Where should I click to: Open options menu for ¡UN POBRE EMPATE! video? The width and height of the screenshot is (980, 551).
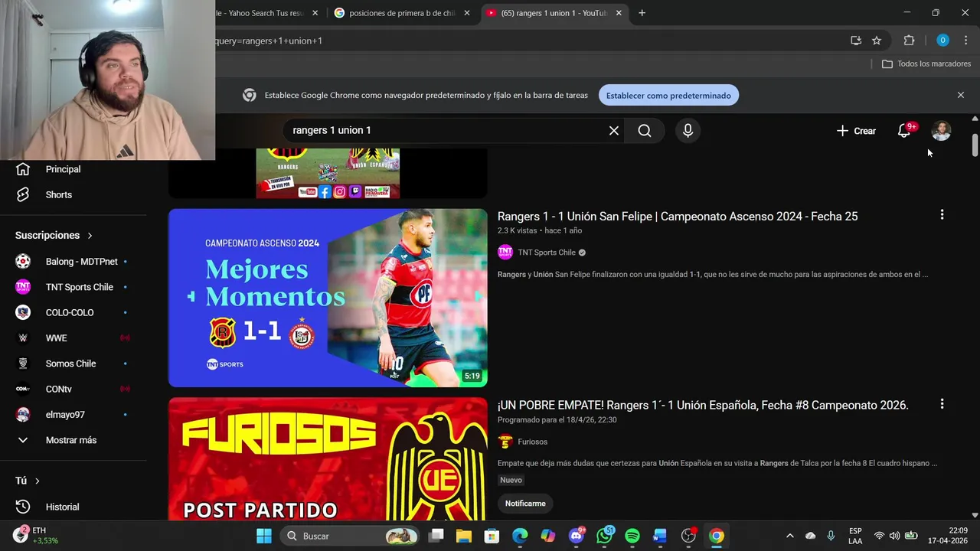[x=942, y=404]
